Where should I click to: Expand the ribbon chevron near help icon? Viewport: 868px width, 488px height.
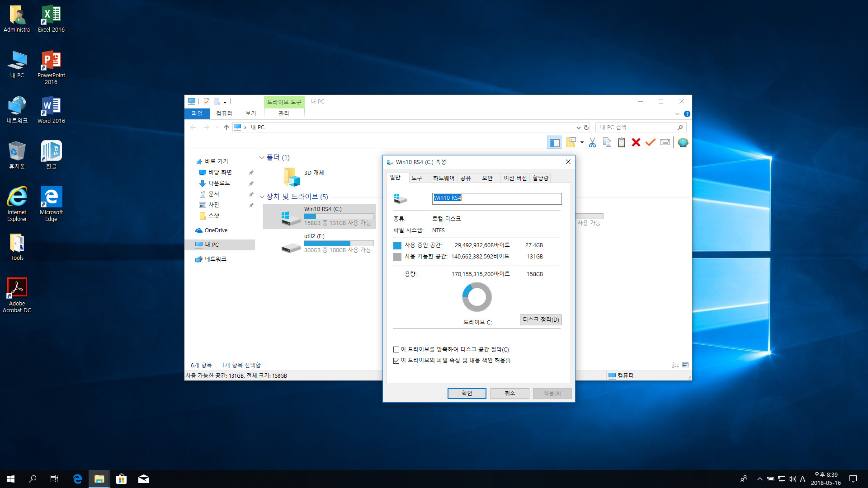click(677, 114)
